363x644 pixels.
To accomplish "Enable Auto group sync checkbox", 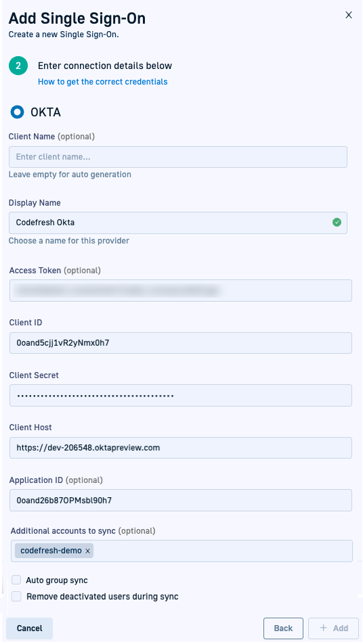I will [x=16, y=580].
